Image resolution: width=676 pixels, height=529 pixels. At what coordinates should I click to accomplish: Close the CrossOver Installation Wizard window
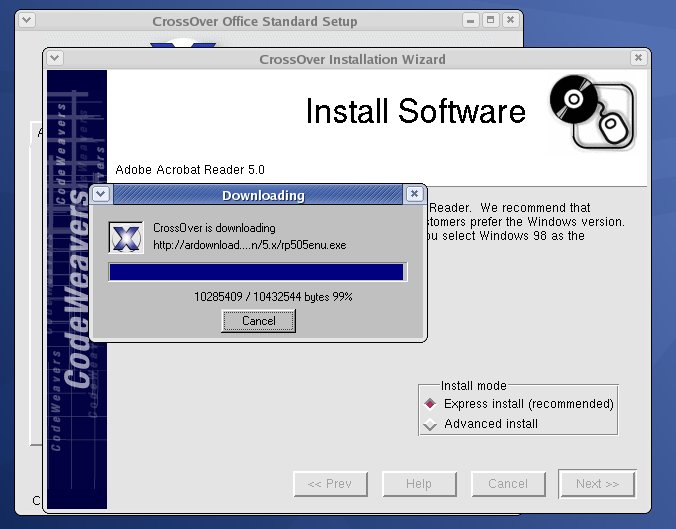point(639,58)
